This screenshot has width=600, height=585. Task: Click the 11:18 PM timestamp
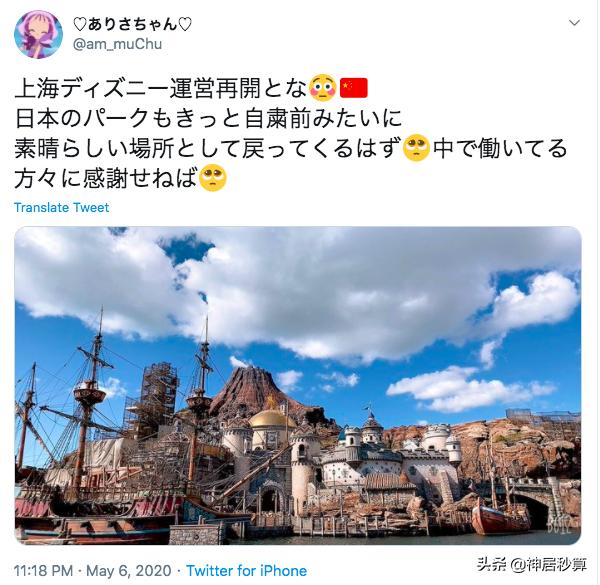43,571
